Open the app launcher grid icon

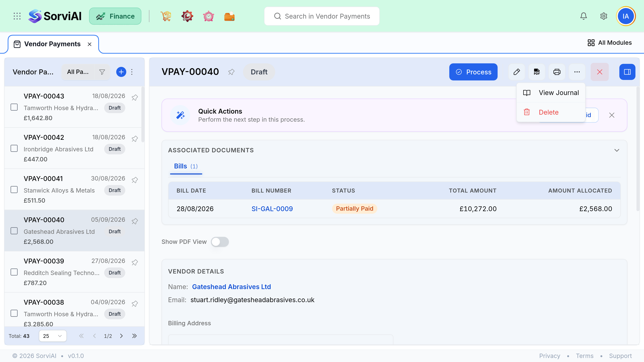click(x=17, y=16)
